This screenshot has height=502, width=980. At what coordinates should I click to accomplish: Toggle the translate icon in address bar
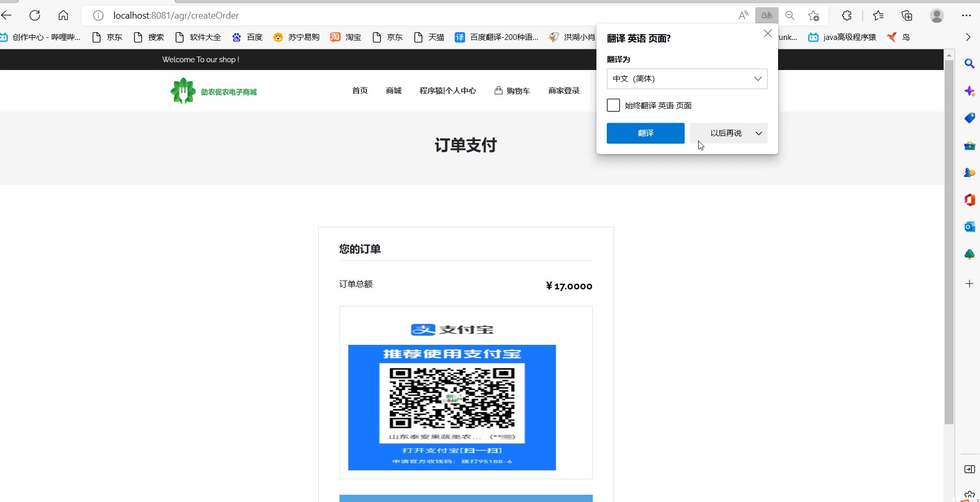tap(767, 16)
